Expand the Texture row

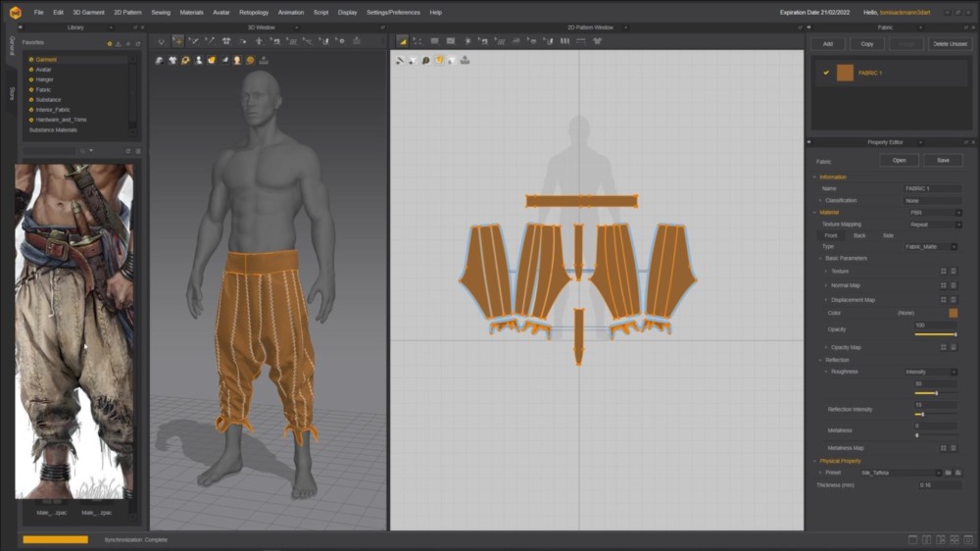pos(825,272)
